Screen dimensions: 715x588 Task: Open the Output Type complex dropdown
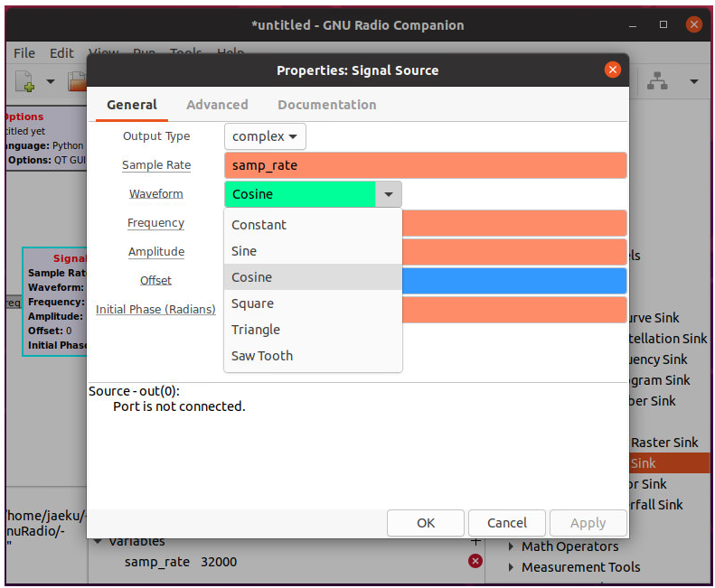265,136
